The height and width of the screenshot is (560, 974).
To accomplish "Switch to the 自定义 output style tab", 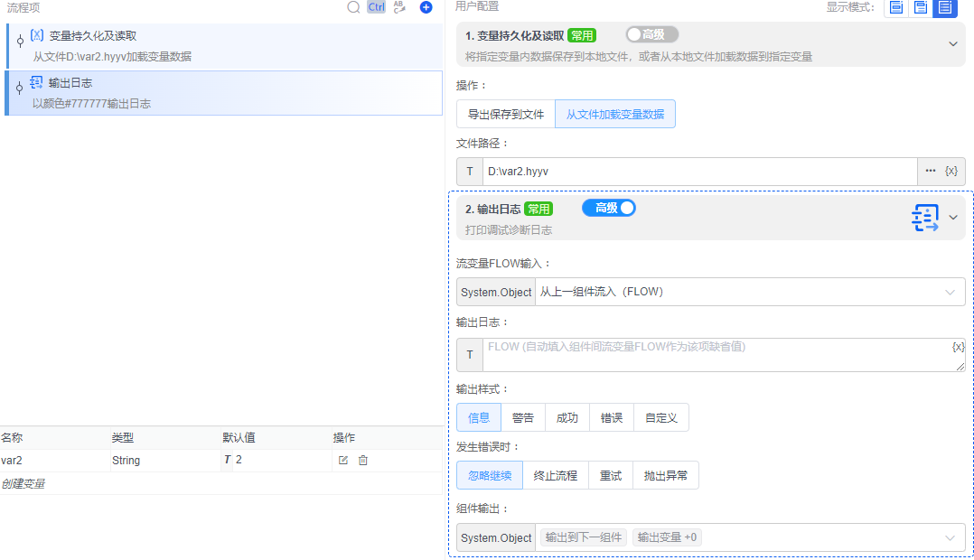I will click(662, 417).
